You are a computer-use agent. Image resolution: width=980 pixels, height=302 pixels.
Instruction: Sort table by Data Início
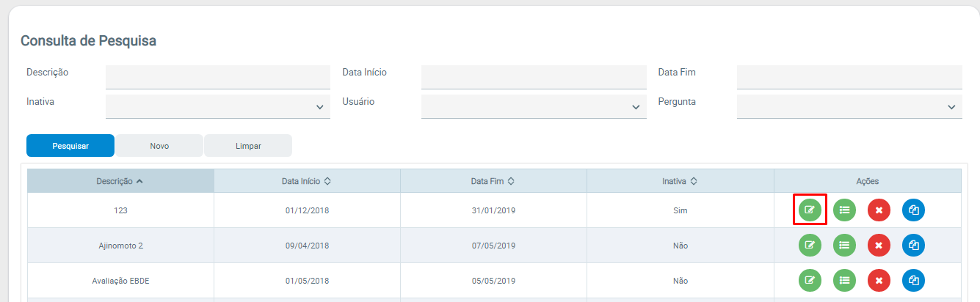[307, 181]
